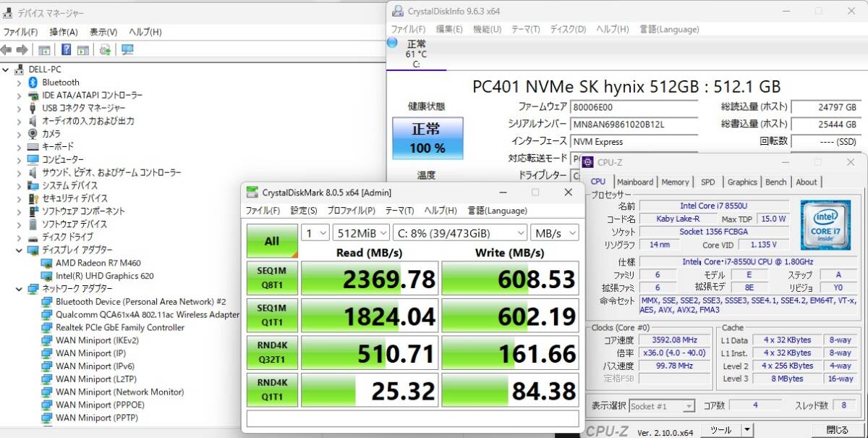Image resolution: width=868 pixels, height=438 pixels.
Task: Open 設定(S) menu in CrystalDiskMark
Action: click(x=304, y=211)
